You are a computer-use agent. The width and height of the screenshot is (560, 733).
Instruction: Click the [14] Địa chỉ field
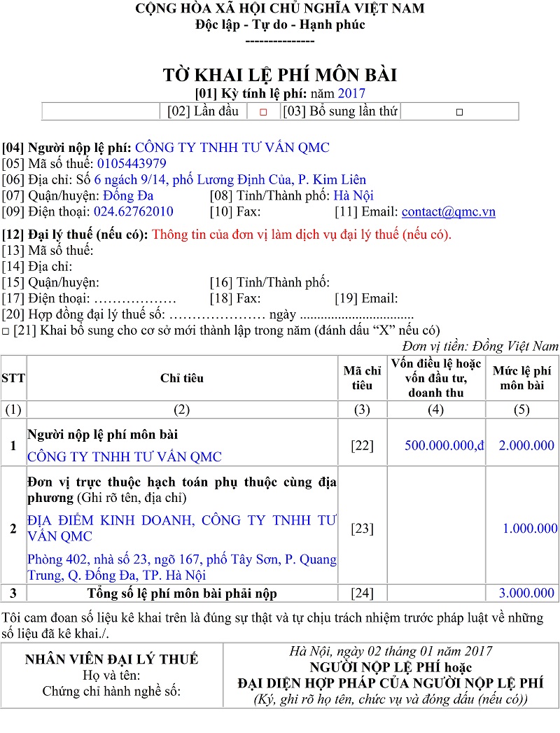click(x=37, y=267)
